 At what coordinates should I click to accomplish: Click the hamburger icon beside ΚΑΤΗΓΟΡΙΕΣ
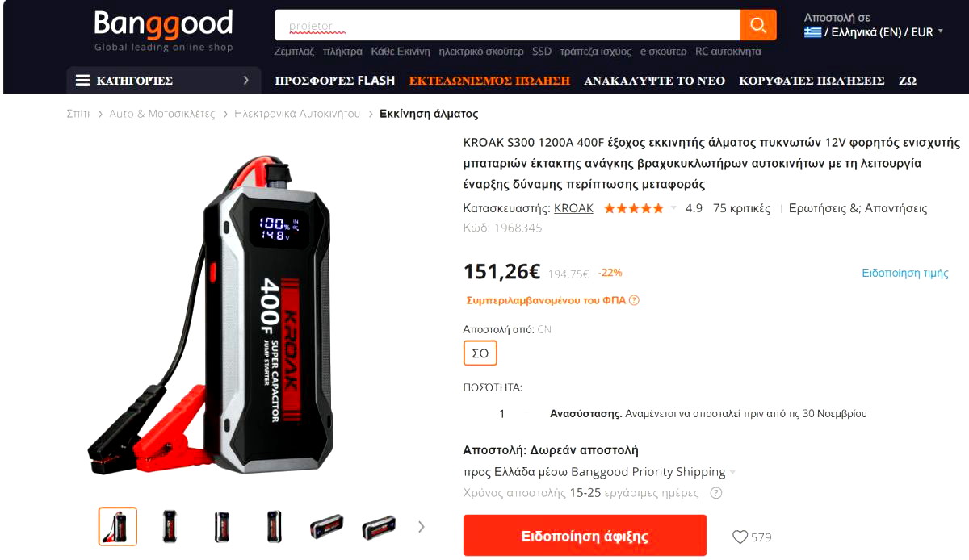[x=82, y=81]
